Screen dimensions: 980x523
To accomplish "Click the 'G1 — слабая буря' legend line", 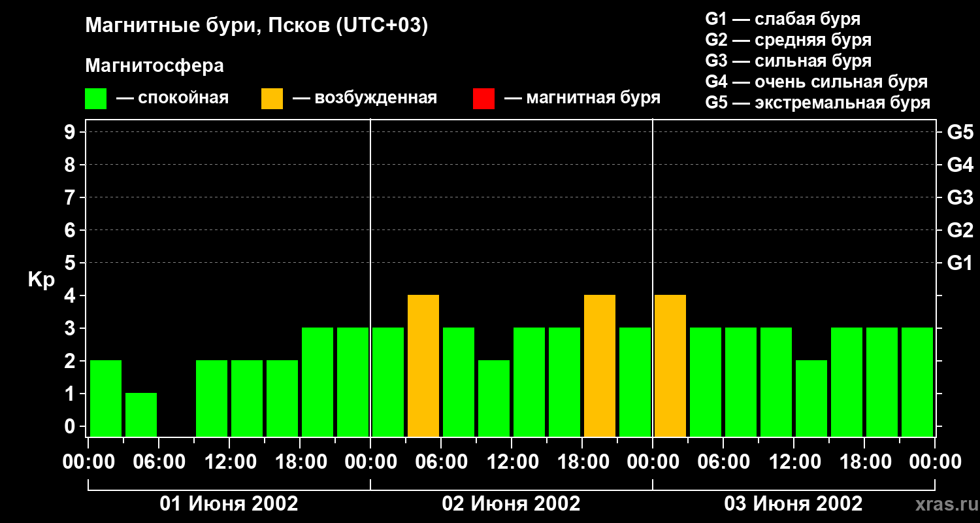I will pyautogui.click(x=783, y=19).
